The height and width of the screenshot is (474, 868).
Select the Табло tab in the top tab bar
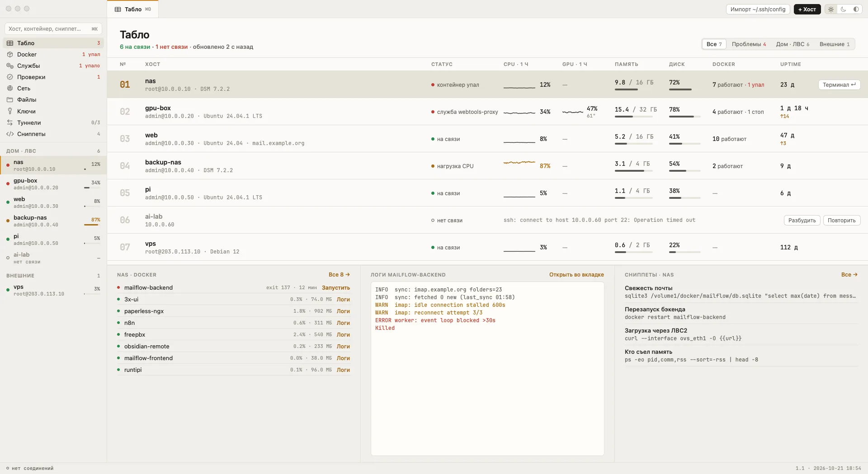pyautogui.click(x=133, y=9)
